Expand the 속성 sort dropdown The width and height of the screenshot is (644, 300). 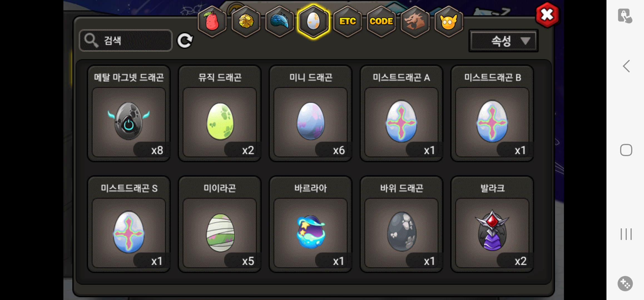pyautogui.click(x=504, y=41)
